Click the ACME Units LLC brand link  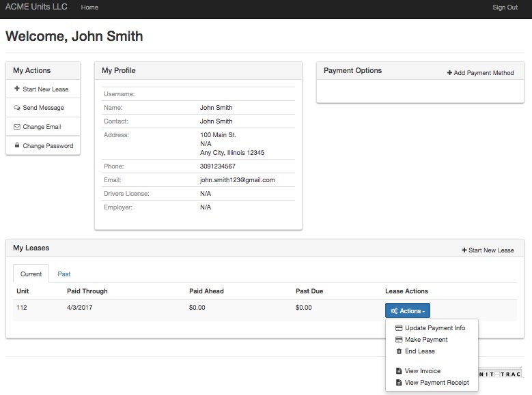point(36,7)
